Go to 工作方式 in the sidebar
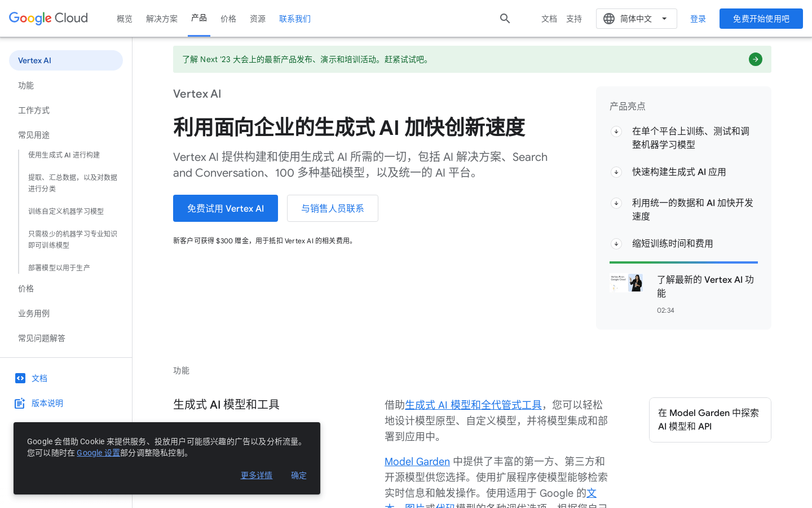The height and width of the screenshot is (508, 812). (34, 110)
